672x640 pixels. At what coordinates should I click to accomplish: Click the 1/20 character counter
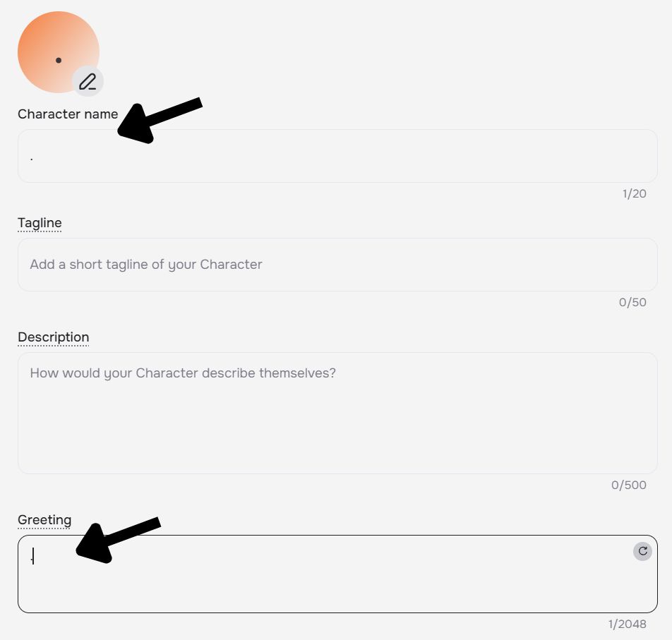point(635,193)
